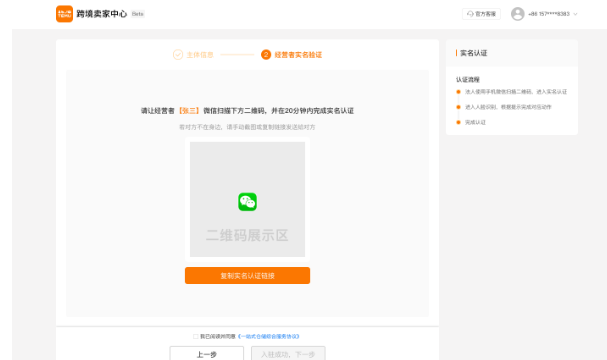
Task: Open the 一站式仓储综合服务协议 link
Action: (269, 336)
